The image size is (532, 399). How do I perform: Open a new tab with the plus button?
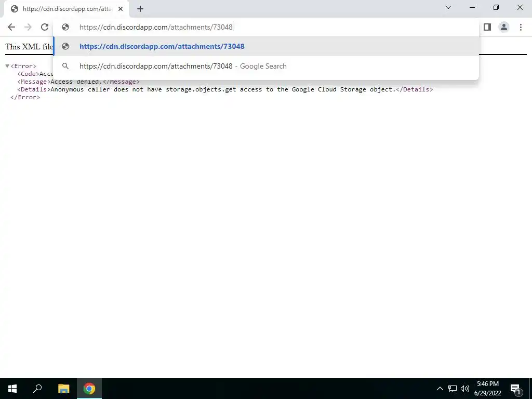[x=140, y=9]
